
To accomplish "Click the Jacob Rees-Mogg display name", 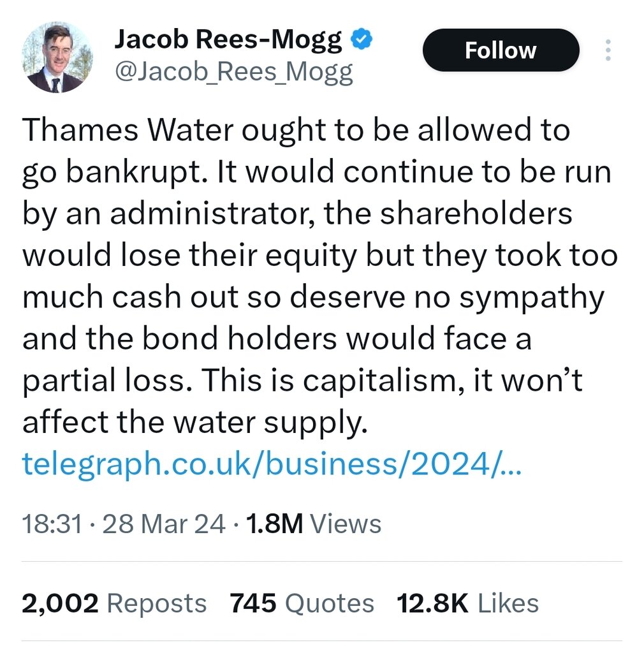I will pyautogui.click(x=229, y=41).
